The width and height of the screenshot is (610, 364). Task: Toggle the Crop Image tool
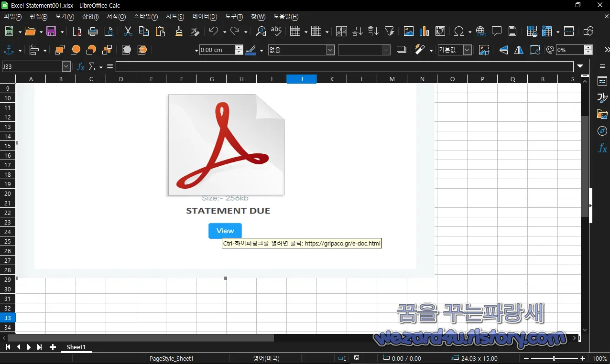pyautogui.click(x=484, y=50)
